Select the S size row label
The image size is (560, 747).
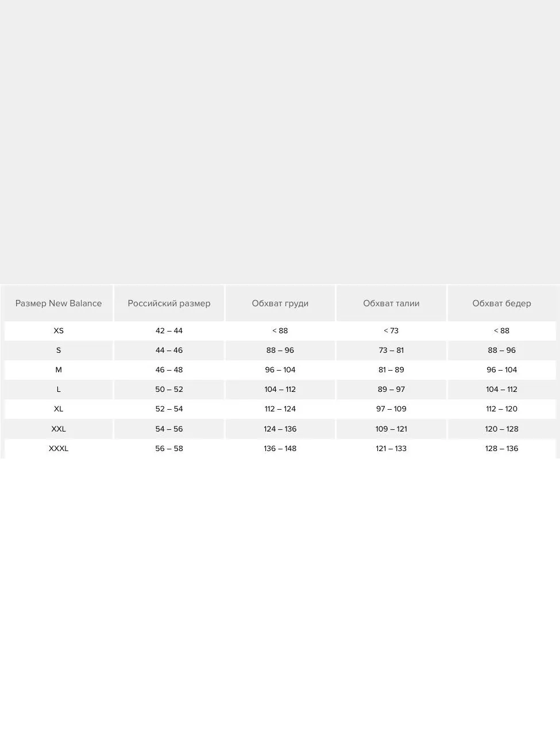coord(59,351)
